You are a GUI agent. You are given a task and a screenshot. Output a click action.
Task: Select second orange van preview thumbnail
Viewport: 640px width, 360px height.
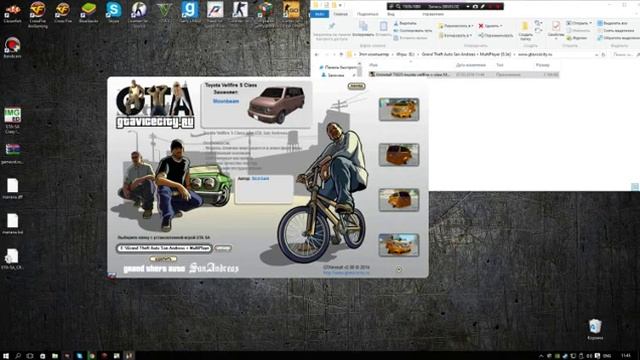(399, 155)
